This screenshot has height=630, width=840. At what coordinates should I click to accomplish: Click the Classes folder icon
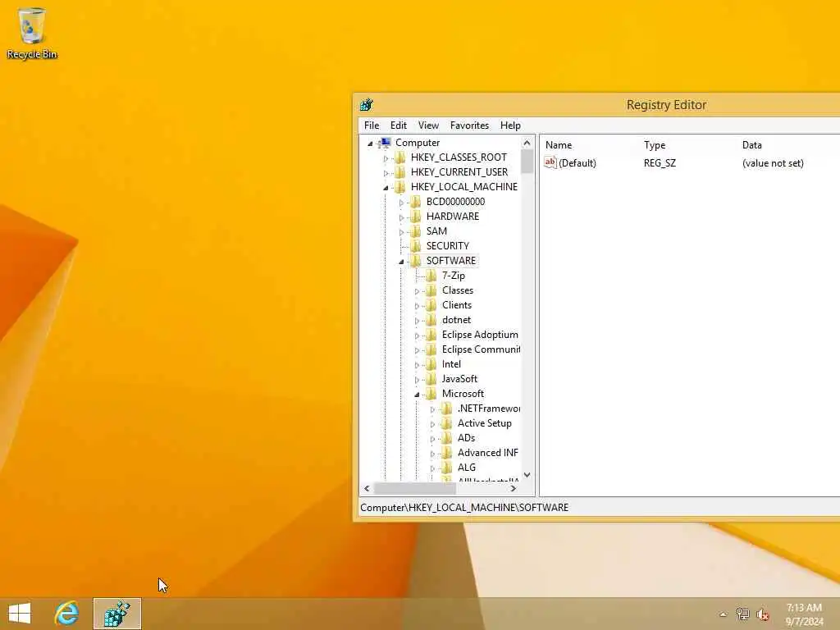431,290
